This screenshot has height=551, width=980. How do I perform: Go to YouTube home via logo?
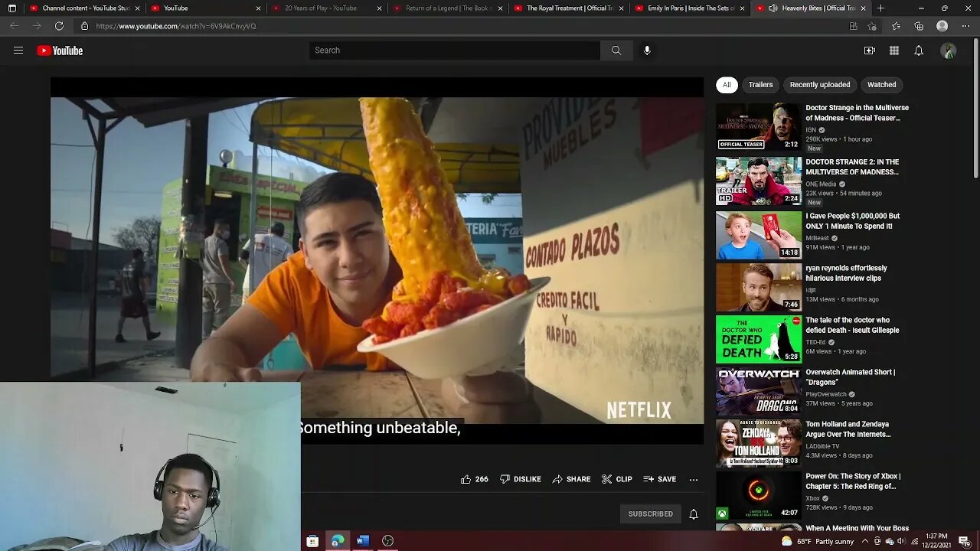(60, 51)
